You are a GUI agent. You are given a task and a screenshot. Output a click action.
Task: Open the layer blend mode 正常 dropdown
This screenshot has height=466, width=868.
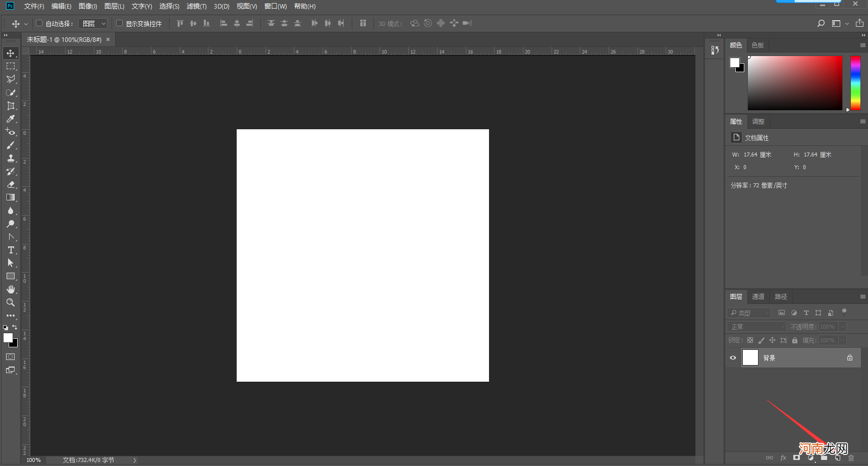(757, 327)
